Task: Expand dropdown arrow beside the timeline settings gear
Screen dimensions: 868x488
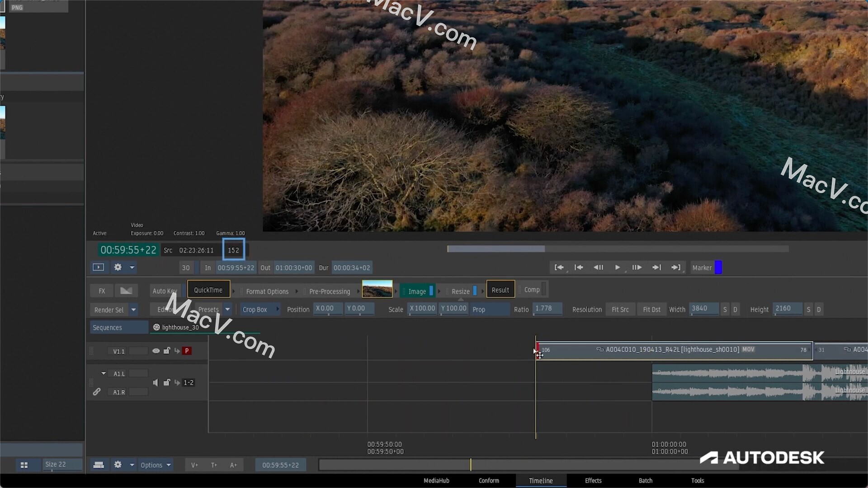Action: (132, 465)
